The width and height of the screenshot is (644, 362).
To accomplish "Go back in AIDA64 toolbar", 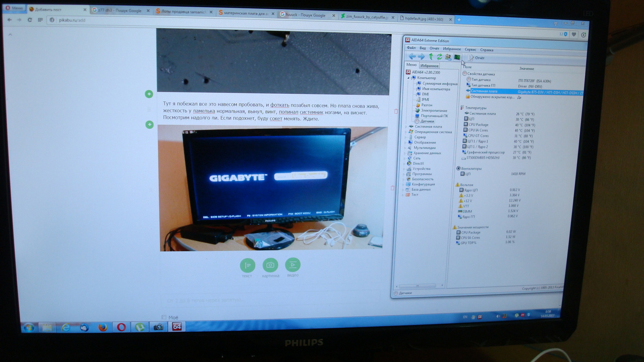I will click(x=412, y=57).
